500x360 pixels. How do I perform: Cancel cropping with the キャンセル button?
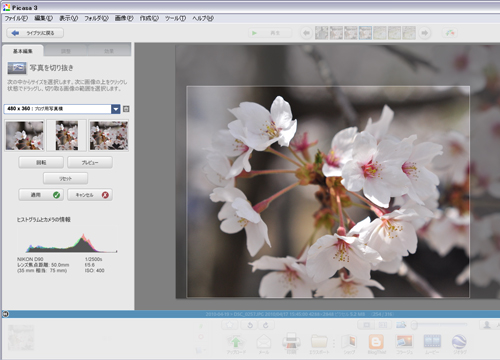pyautogui.click(x=90, y=195)
